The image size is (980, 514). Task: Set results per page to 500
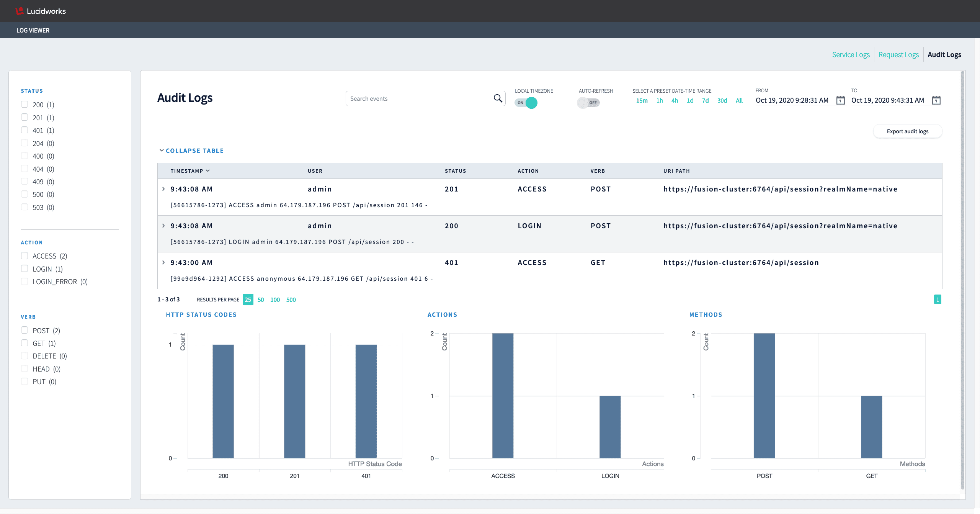pyautogui.click(x=291, y=300)
